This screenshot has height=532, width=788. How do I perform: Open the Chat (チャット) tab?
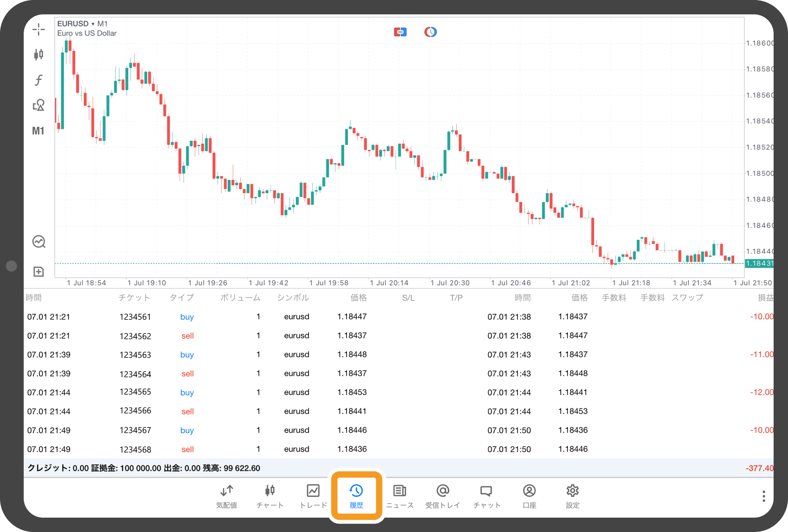[486, 496]
